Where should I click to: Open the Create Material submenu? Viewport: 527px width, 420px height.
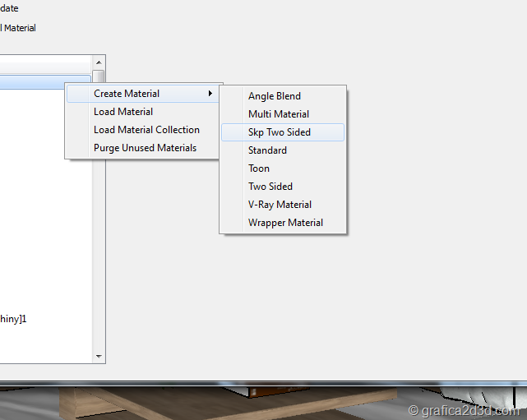click(127, 94)
